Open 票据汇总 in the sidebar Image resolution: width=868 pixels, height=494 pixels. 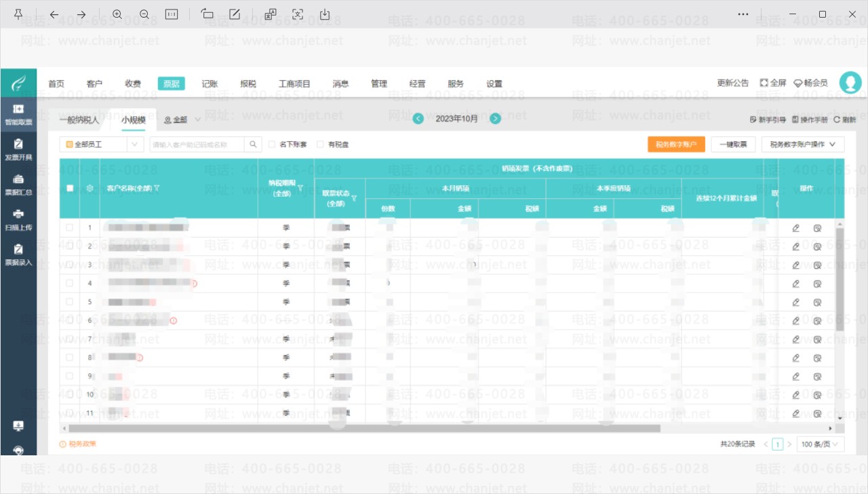click(18, 185)
